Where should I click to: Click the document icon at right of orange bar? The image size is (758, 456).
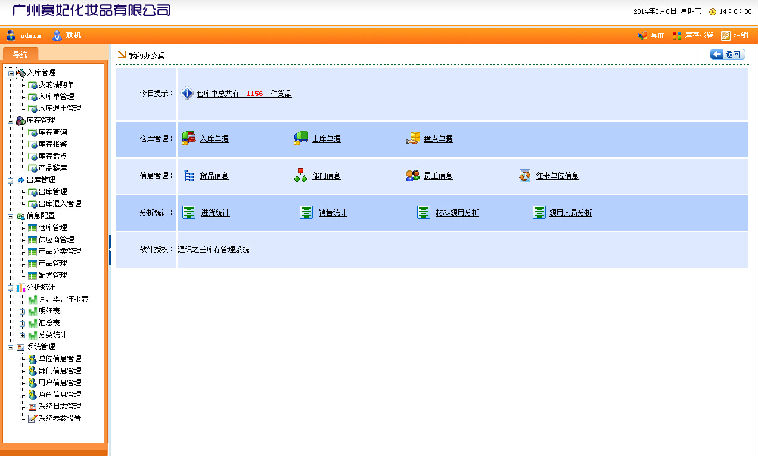pyautogui.click(x=726, y=35)
